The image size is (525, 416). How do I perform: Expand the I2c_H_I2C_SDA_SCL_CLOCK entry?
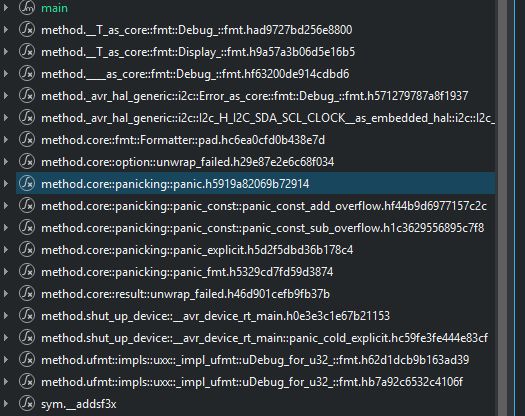coord(6,118)
